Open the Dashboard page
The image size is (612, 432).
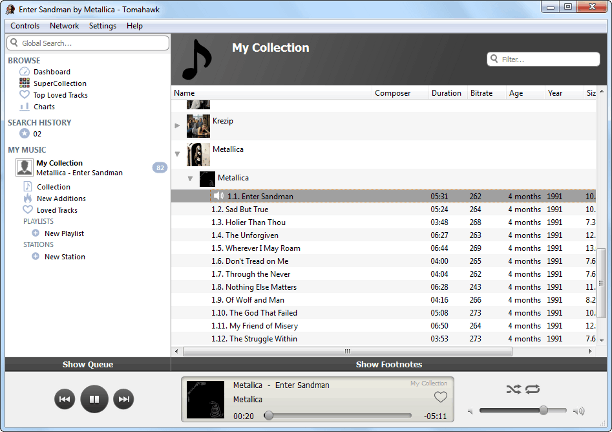52,72
